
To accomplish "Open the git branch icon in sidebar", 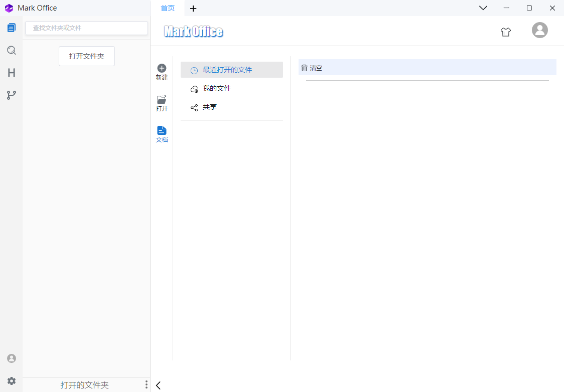I will 12,95.
